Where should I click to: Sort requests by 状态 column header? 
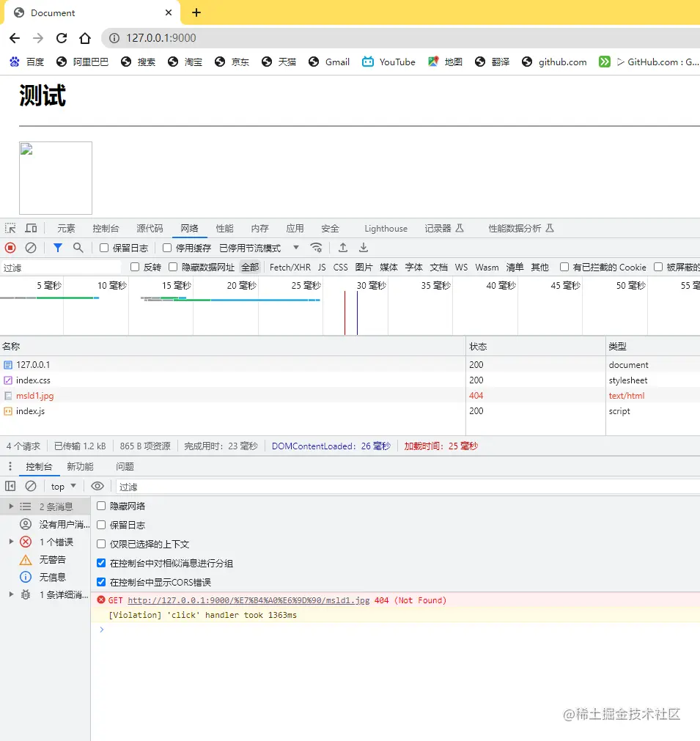(536, 347)
